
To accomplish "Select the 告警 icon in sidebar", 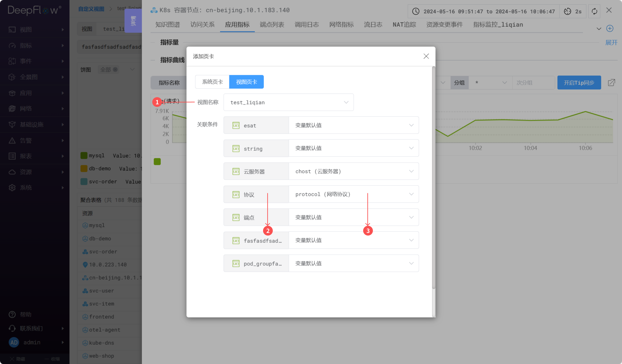I will coord(12,140).
